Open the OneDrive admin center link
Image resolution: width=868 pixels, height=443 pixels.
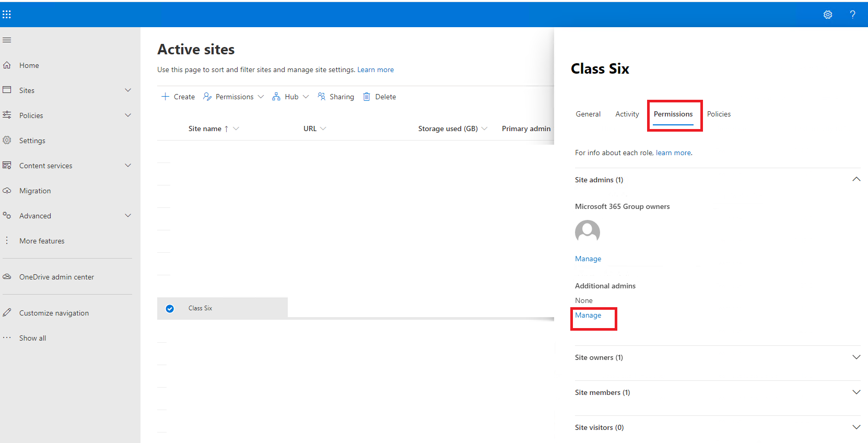56,277
